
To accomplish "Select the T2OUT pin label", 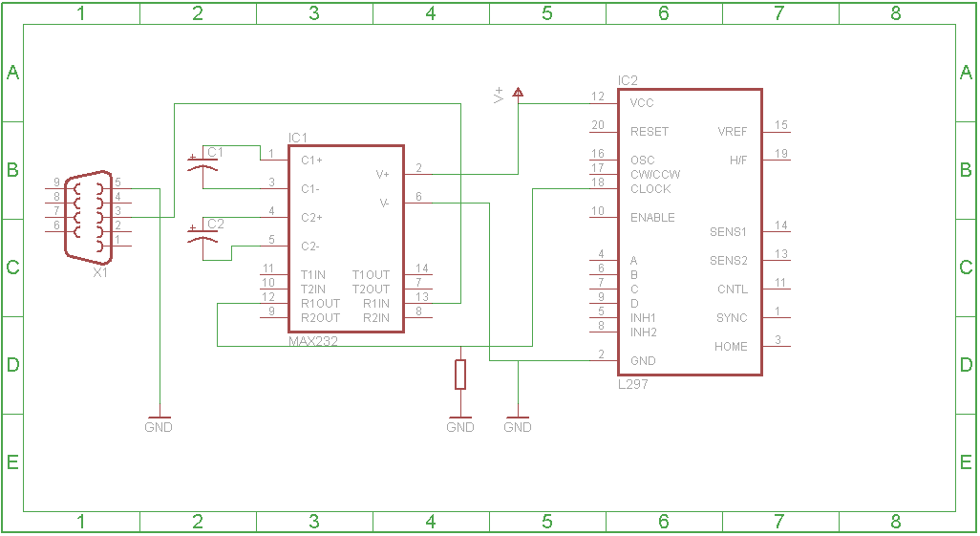I will [x=371, y=289].
